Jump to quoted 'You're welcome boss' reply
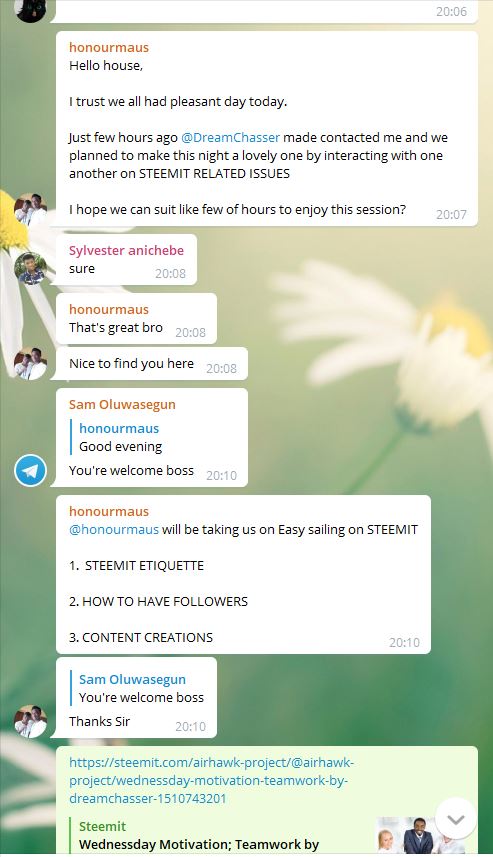Image resolution: width=493 pixels, height=857 pixels. (141, 689)
